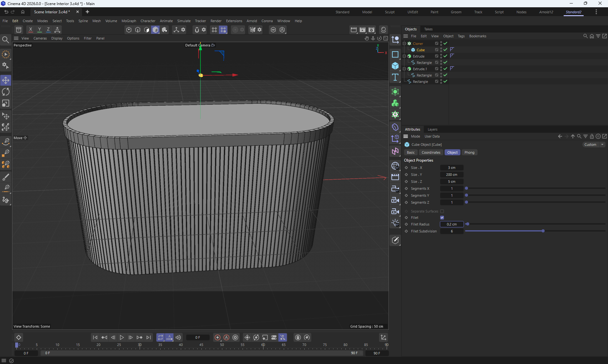Open the MoGraph menu

coord(129,21)
